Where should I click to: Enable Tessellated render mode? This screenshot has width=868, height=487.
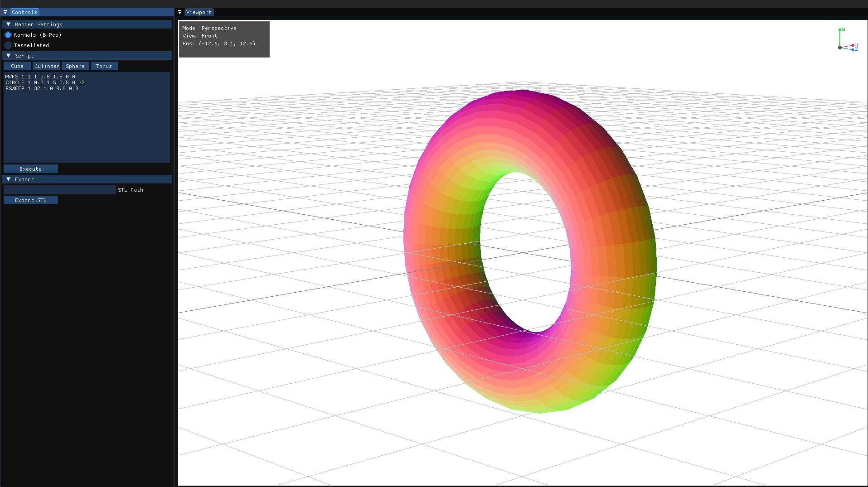pyautogui.click(x=8, y=45)
